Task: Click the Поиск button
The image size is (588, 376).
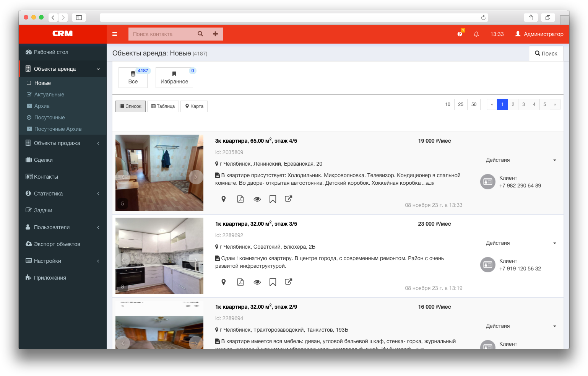Action: coord(546,54)
